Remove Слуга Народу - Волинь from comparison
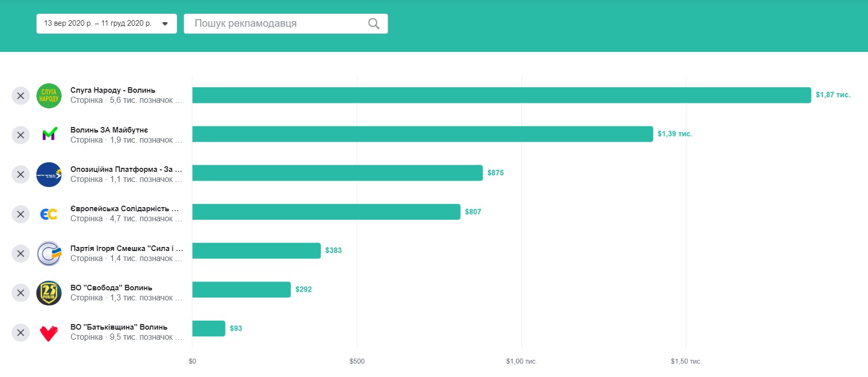 21,96
